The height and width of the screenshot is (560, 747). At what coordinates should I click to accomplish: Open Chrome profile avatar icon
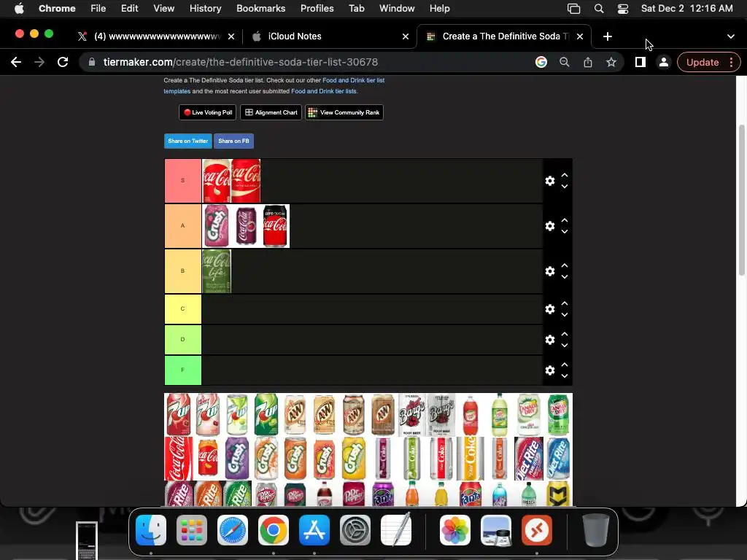(664, 63)
